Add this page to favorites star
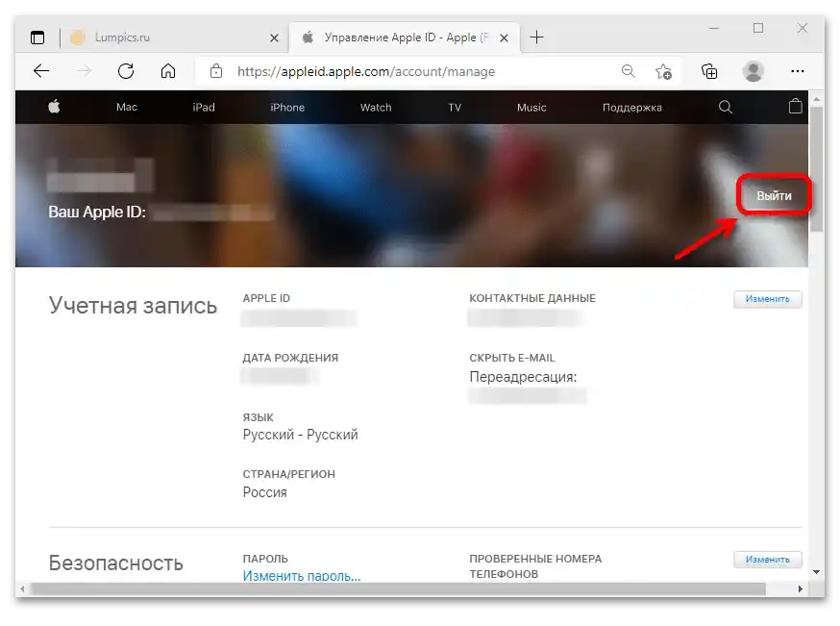840x626 pixels. click(x=663, y=71)
